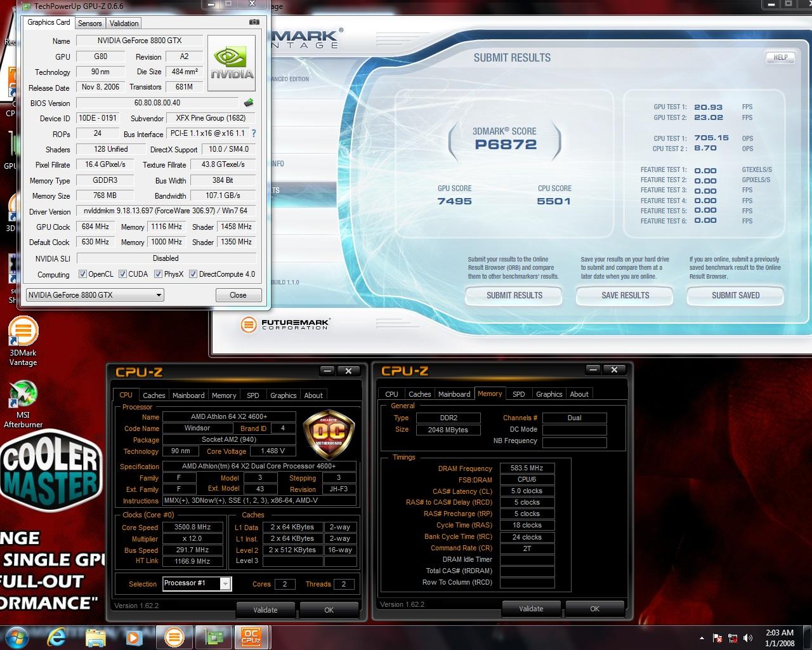Click the CPU score 5501

tap(554, 201)
